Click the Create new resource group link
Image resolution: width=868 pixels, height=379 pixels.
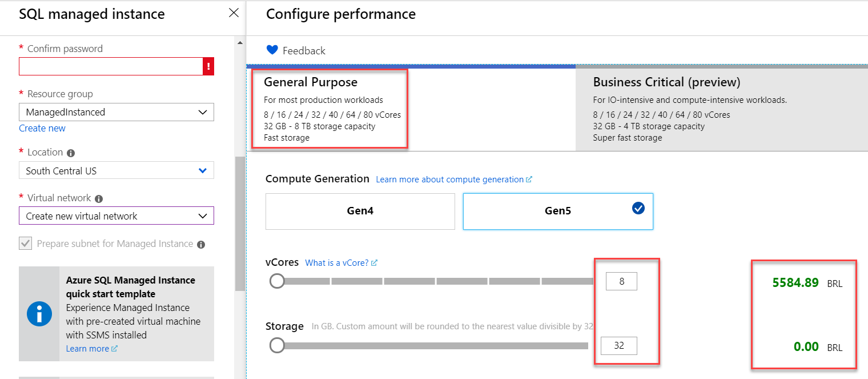pyautogui.click(x=42, y=128)
